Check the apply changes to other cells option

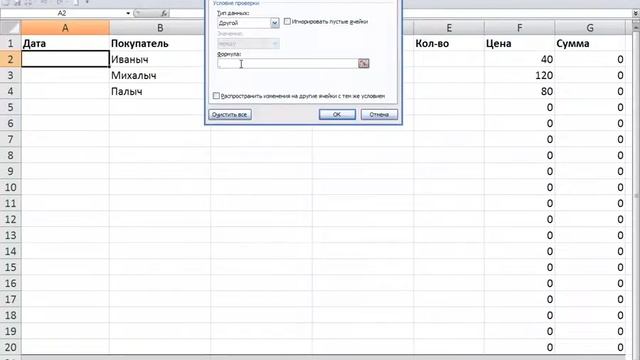click(216, 96)
